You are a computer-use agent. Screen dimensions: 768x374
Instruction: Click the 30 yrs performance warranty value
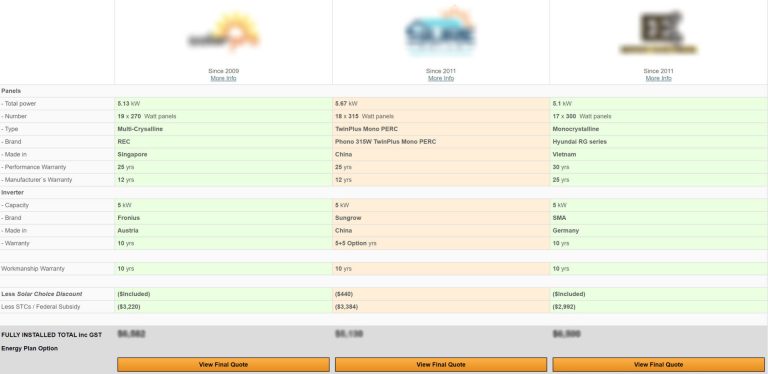pos(561,167)
